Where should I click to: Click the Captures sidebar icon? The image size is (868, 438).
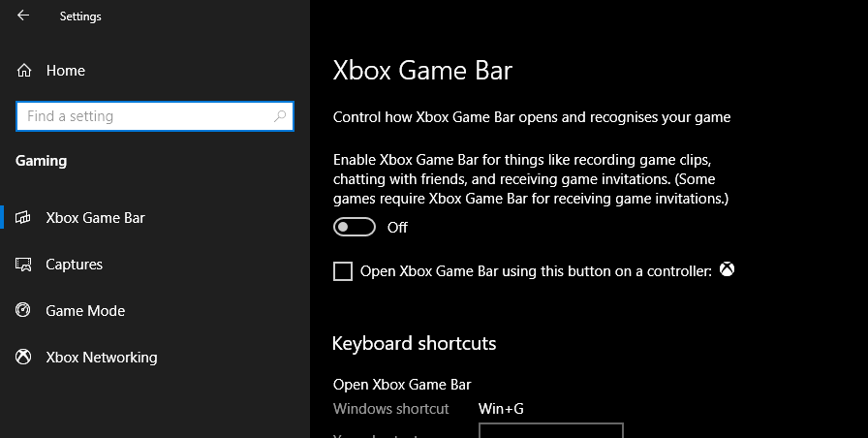tap(24, 265)
